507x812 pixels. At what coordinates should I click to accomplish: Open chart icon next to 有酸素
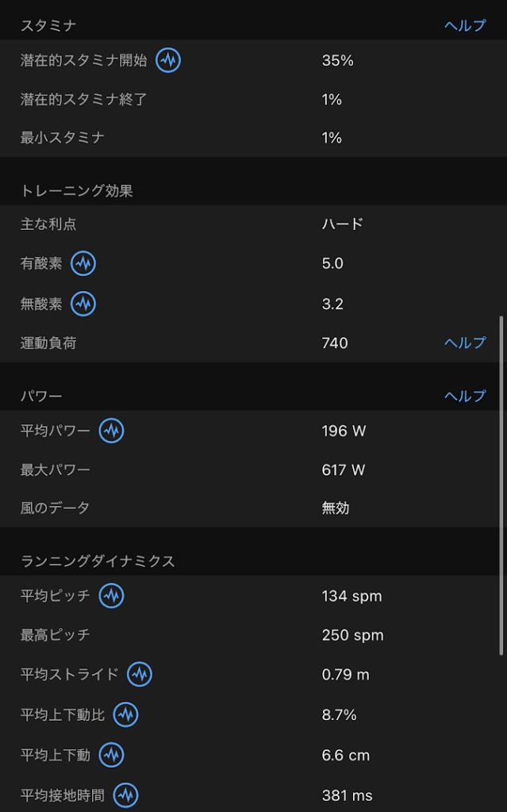[x=83, y=263]
